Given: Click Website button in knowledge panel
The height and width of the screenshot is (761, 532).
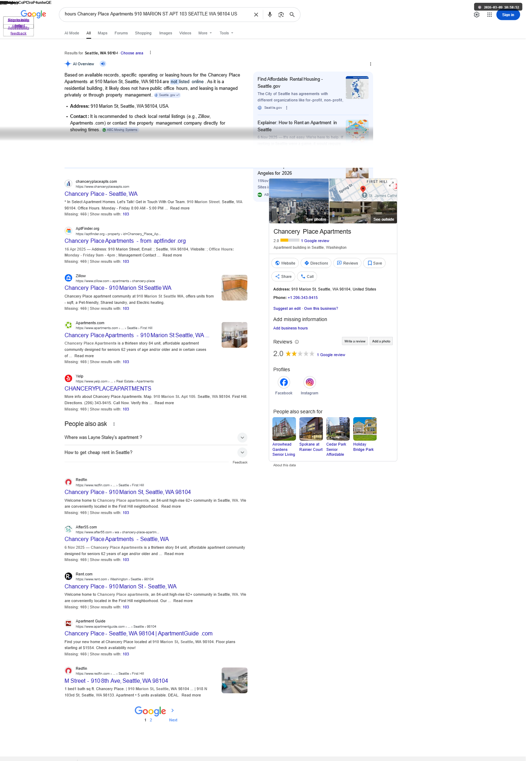Looking at the screenshot, I should [x=285, y=263].
